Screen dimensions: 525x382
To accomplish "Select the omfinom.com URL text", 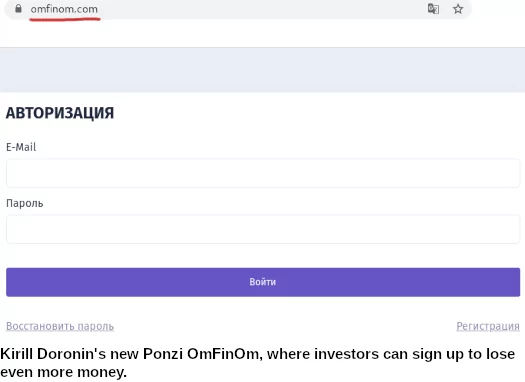I will 64,9.
